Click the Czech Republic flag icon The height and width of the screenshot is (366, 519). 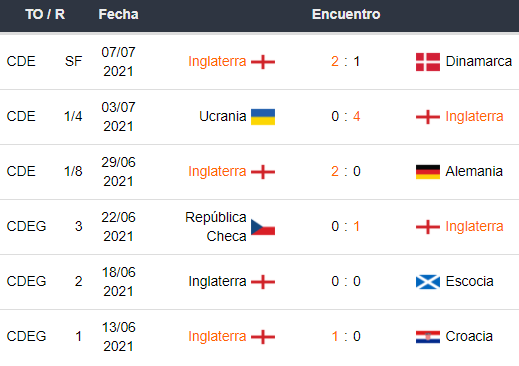point(263,227)
